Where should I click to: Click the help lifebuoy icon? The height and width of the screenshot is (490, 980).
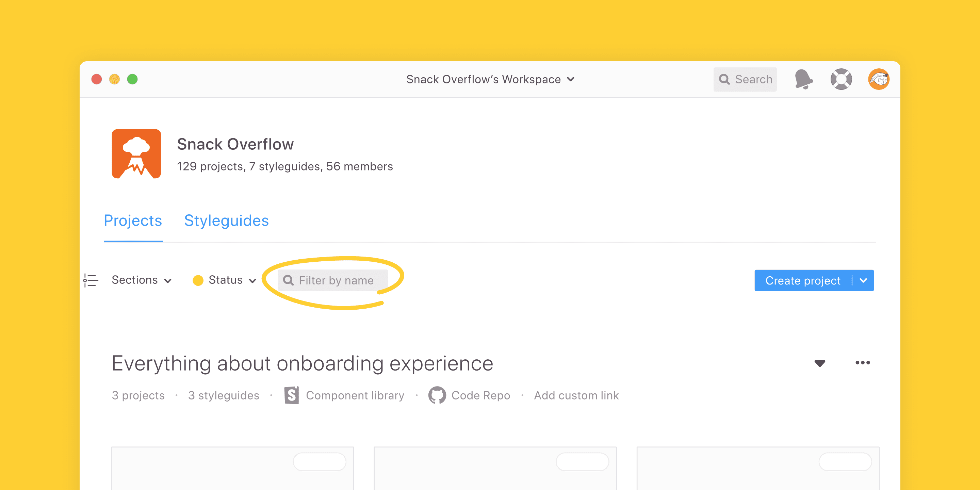[841, 79]
